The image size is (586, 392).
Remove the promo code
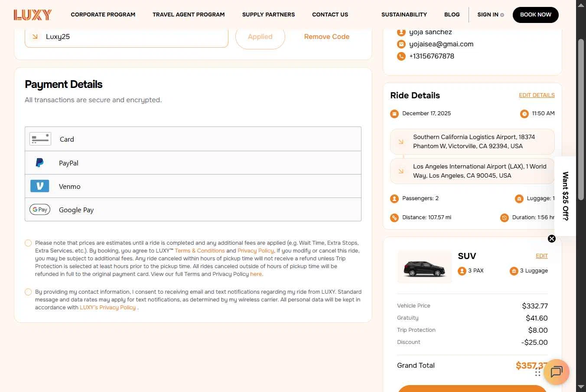pyautogui.click(x=327, y=37)
